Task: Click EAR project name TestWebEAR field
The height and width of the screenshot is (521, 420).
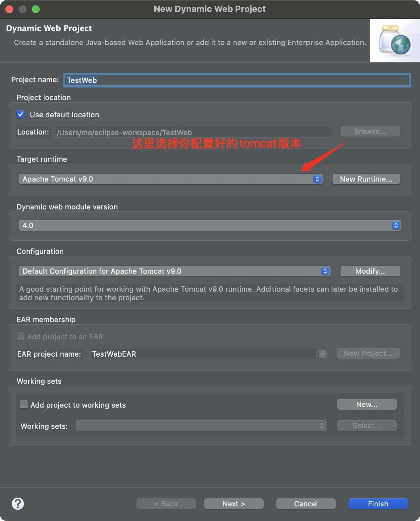Action: point(203,354)
